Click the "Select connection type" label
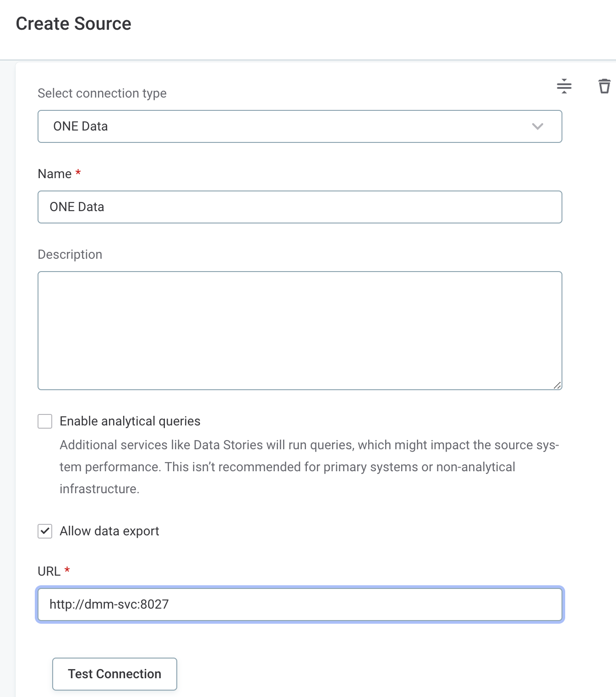This screenshot has height=697, width=616. click(102, 93)
